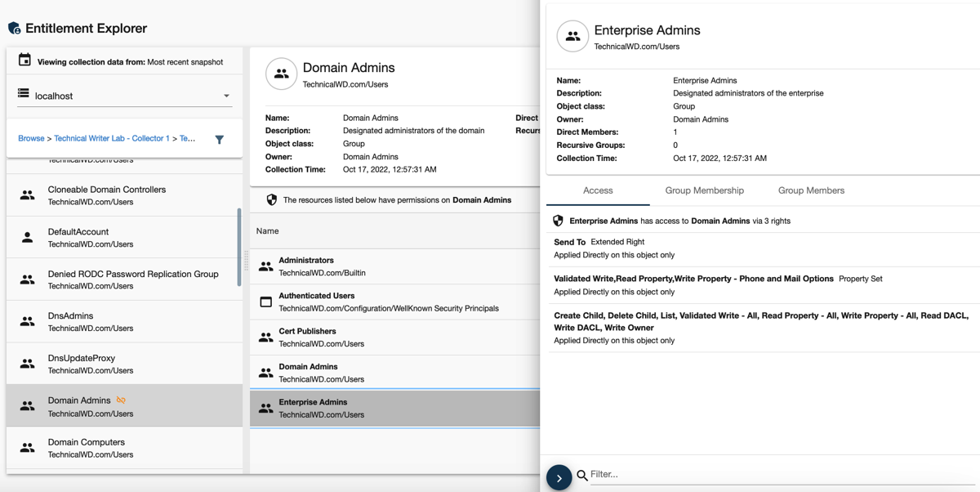This screenshot has width=980, height=492.
Task: Switch to the Group Membership tab
Action: pyautogui.click(x=704, y=190)
